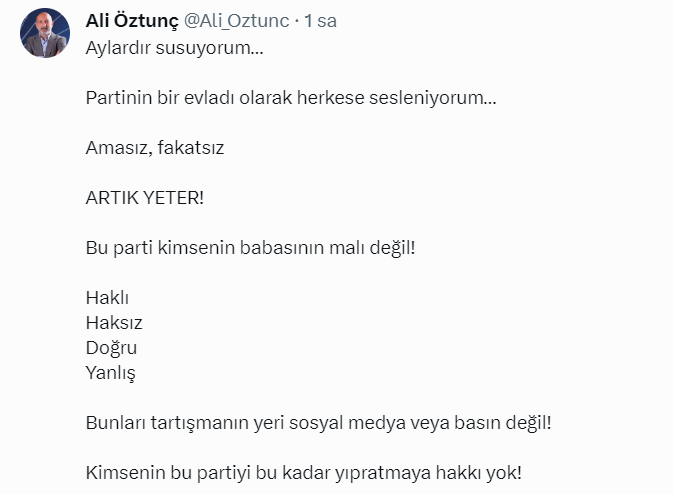Click the word 'Doğru'
Screen dimensions: 673x494
[x=111, y=348]
